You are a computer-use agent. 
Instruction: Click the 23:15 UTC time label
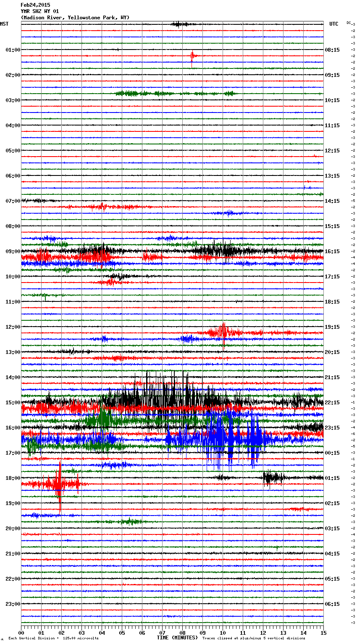332,427
